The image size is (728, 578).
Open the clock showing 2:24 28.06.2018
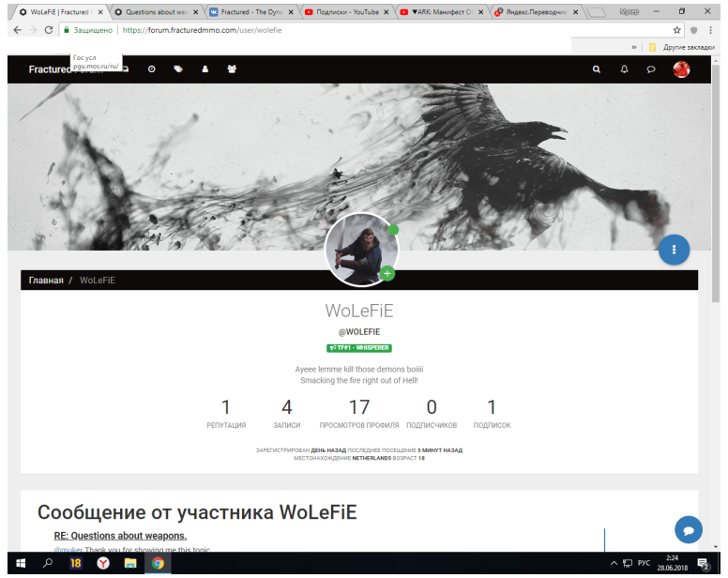pyautogui.click(x=673, y=563)
